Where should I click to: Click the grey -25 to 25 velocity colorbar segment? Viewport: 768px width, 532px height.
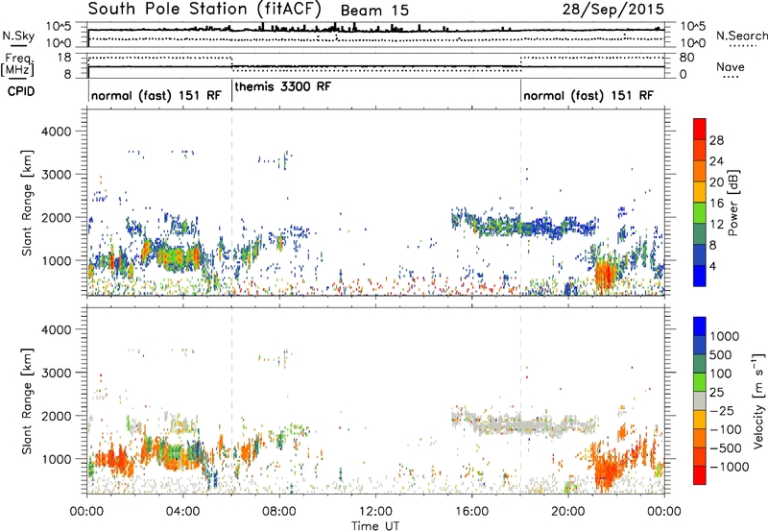tap(700, 400)
